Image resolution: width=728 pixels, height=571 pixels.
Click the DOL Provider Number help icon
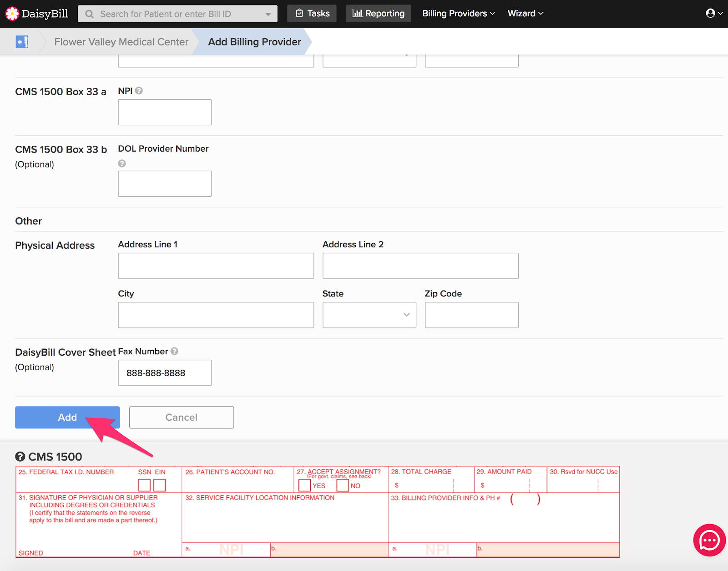pos(122,163)
